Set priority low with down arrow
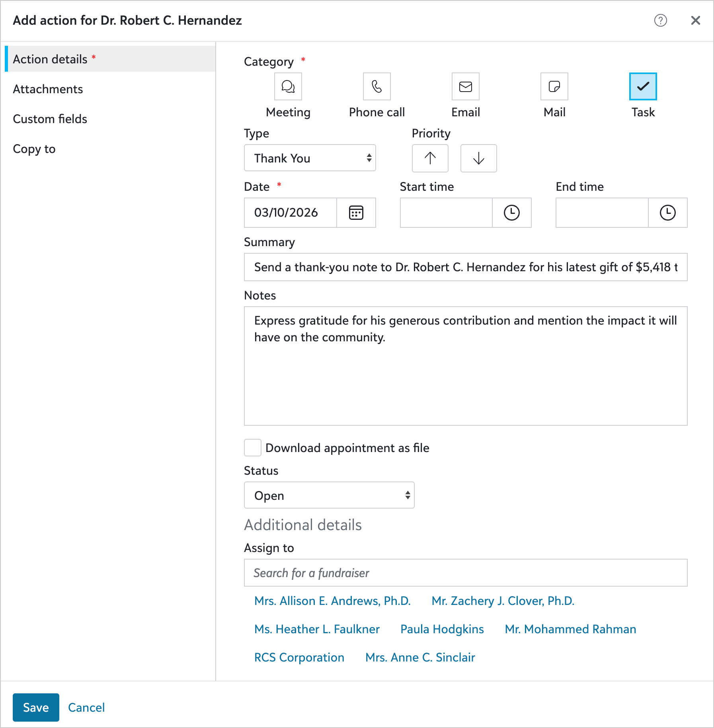Image resolution: width=714 pixels, height=728 pixels. [x=478, y=158]
